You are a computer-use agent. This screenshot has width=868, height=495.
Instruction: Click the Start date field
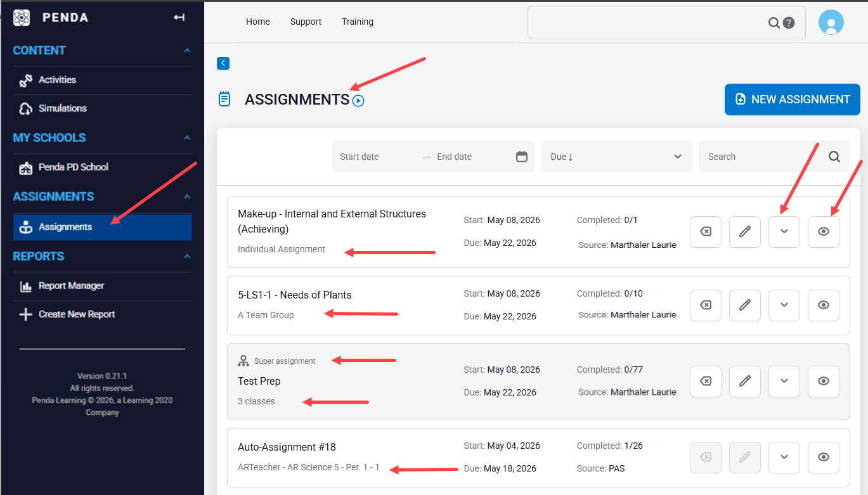point(379,157)
